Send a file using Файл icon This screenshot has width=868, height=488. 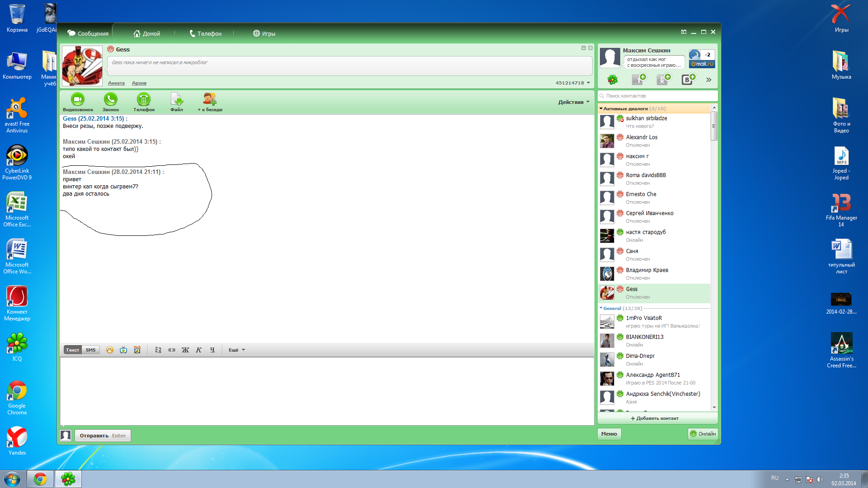point(177,102)
